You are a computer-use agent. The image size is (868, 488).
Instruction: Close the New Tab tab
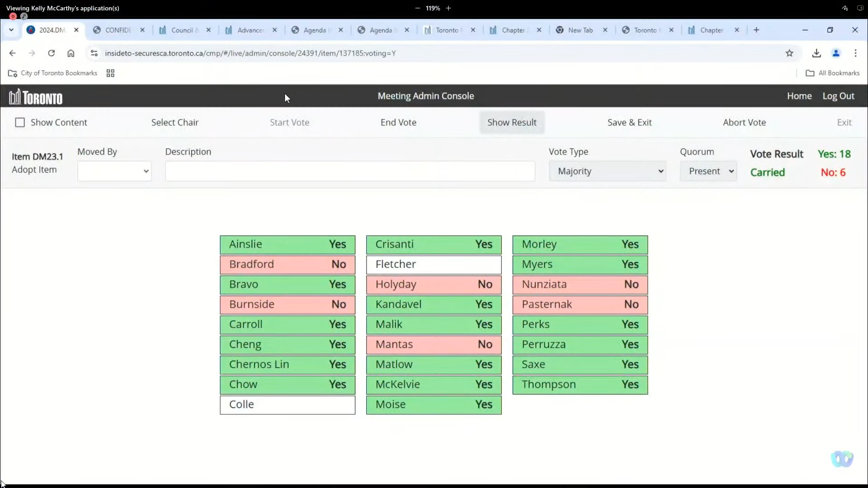tap(605, 30)
